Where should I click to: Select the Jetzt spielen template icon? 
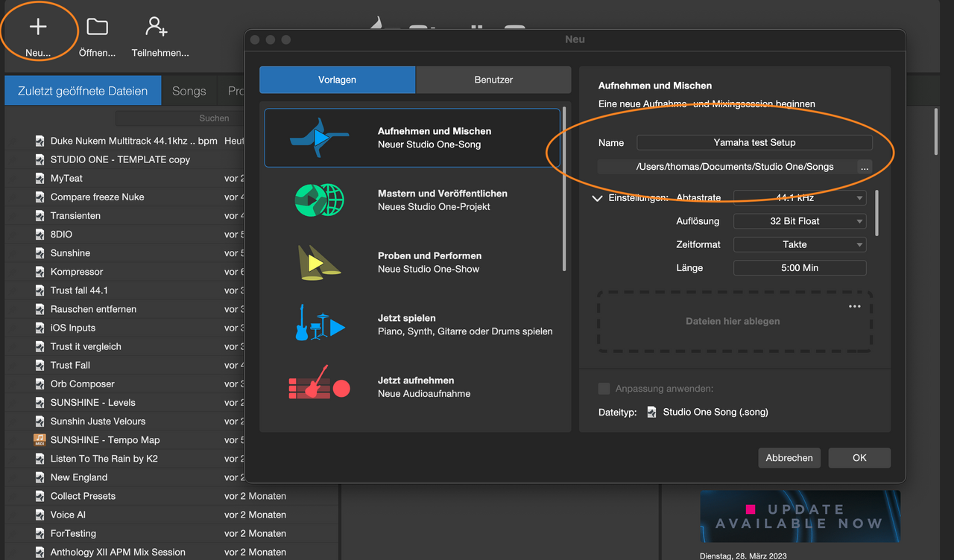[320, 323]
